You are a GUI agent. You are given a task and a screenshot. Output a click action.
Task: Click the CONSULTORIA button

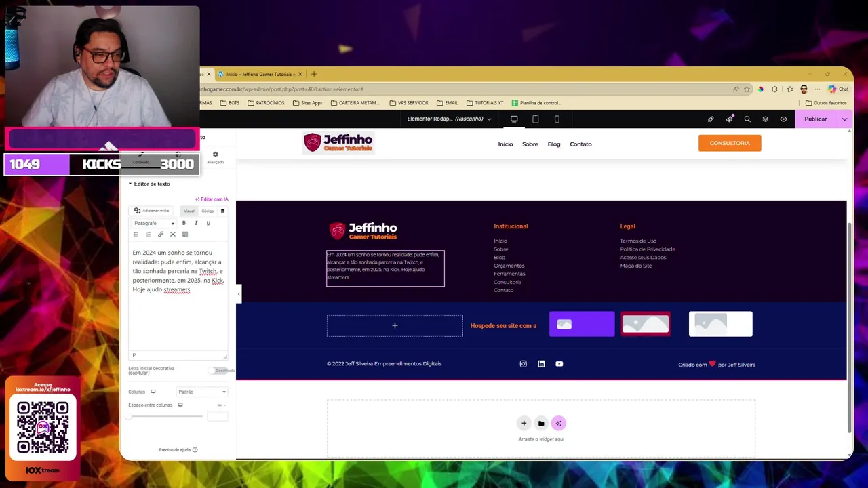[730, 143]
